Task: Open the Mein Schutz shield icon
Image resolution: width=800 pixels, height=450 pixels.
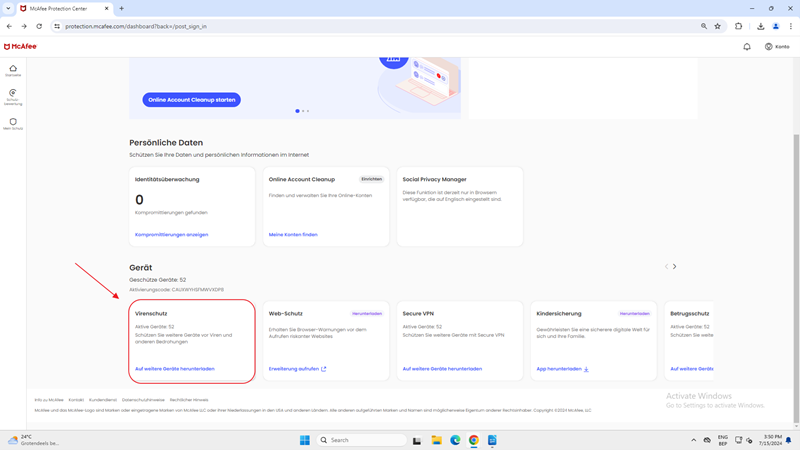Action: click(x=13, y=124)
